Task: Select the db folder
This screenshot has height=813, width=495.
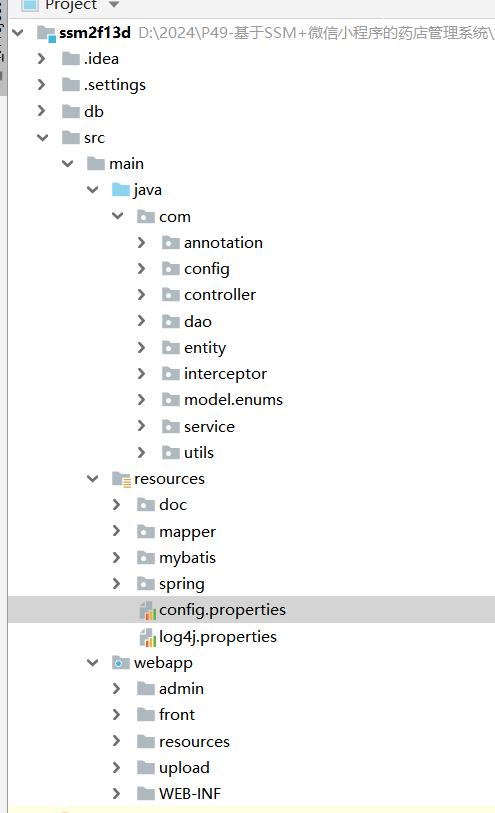Action: pyautogui.click(x=94, y=111)
